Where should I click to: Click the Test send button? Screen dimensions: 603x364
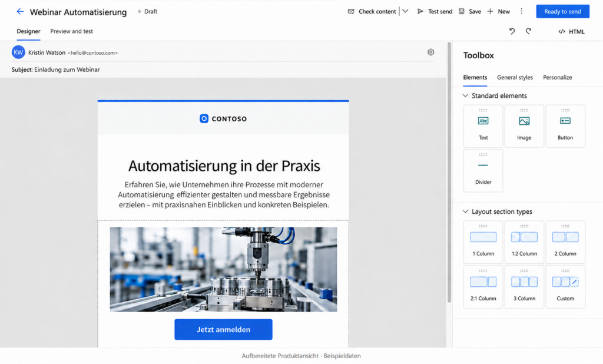(x=435, y=12)
